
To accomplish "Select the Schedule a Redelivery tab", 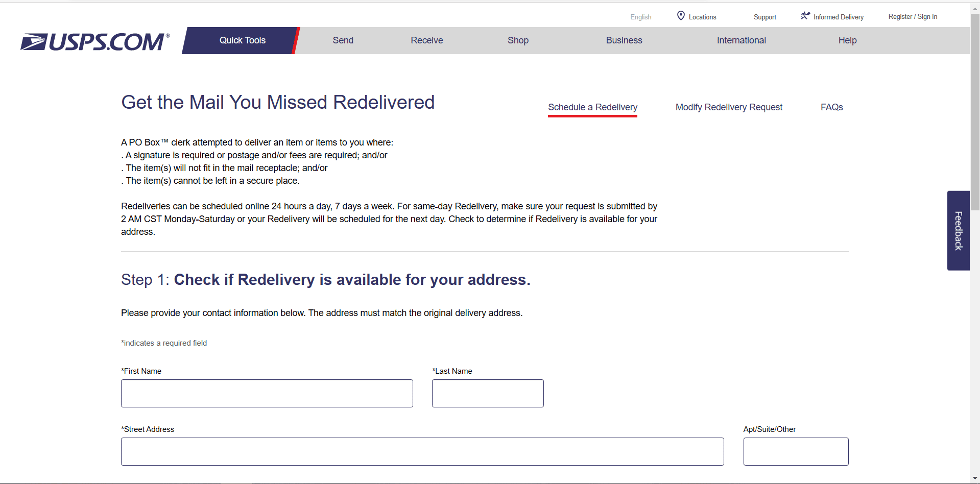I will tap(592, 107).
